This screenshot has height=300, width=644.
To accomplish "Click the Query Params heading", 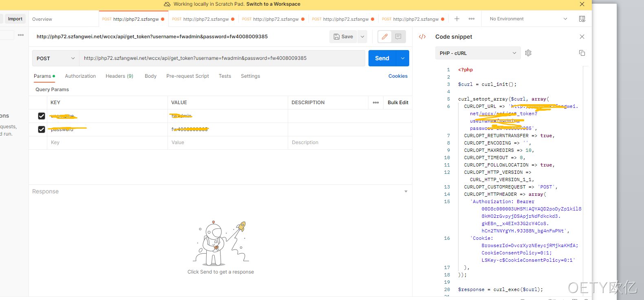I will coord(52,90).
